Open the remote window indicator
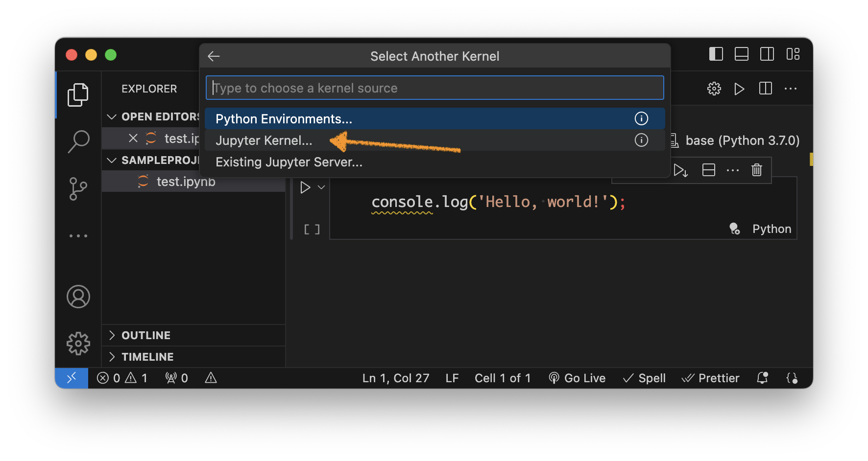Viewport: 868px width, 461px height. (72, 378)
